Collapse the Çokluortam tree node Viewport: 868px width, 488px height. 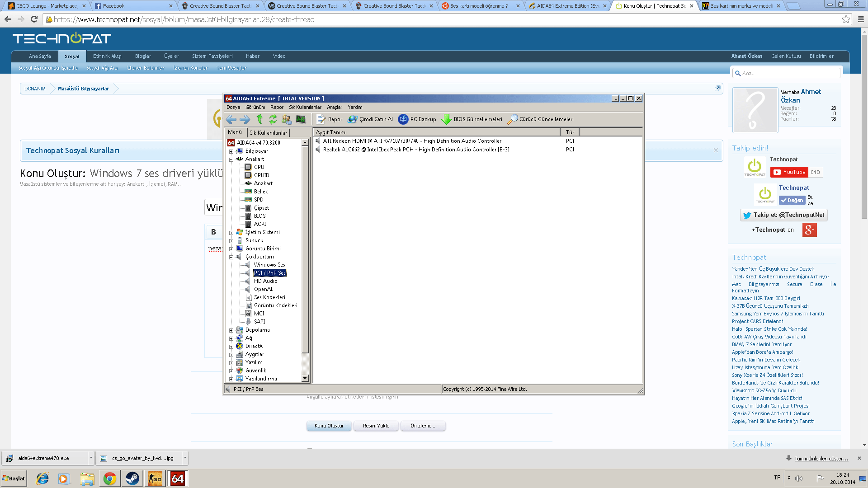(x=231, y=257)
